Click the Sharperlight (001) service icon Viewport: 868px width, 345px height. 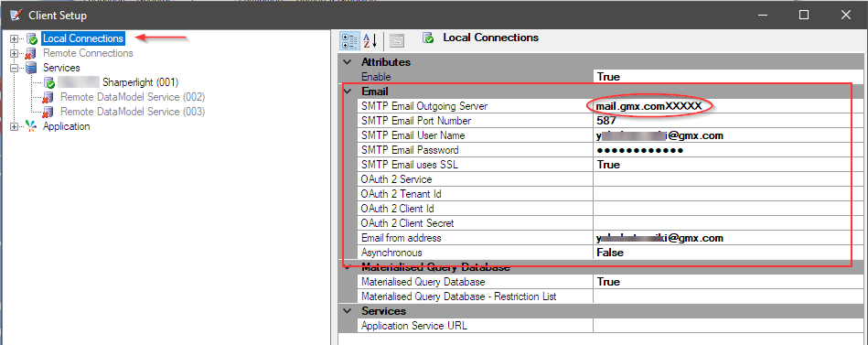pos(49,82)
